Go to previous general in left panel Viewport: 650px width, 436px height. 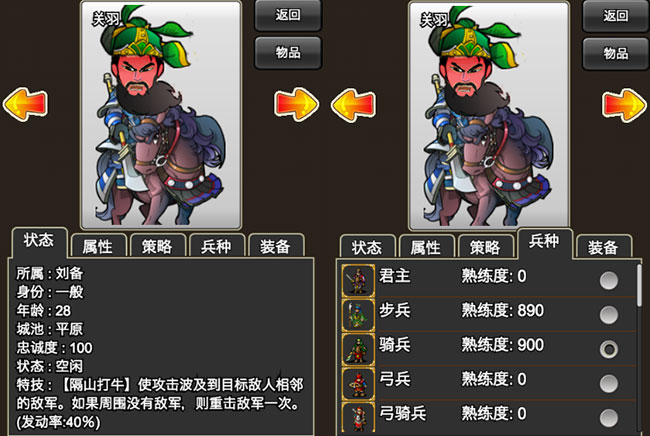click(25, 104)
